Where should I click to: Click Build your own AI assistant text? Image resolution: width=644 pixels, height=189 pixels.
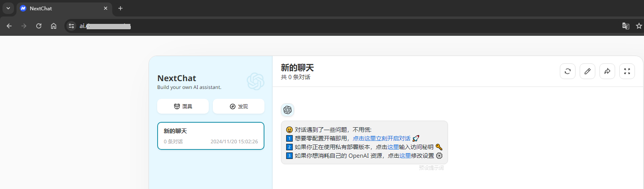click(189, 87)
